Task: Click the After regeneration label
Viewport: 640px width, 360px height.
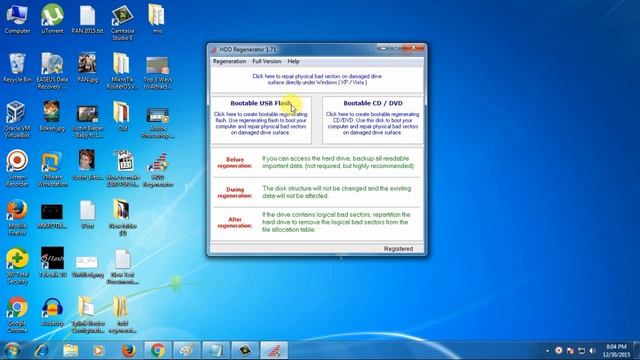Action: pos(235,222)
